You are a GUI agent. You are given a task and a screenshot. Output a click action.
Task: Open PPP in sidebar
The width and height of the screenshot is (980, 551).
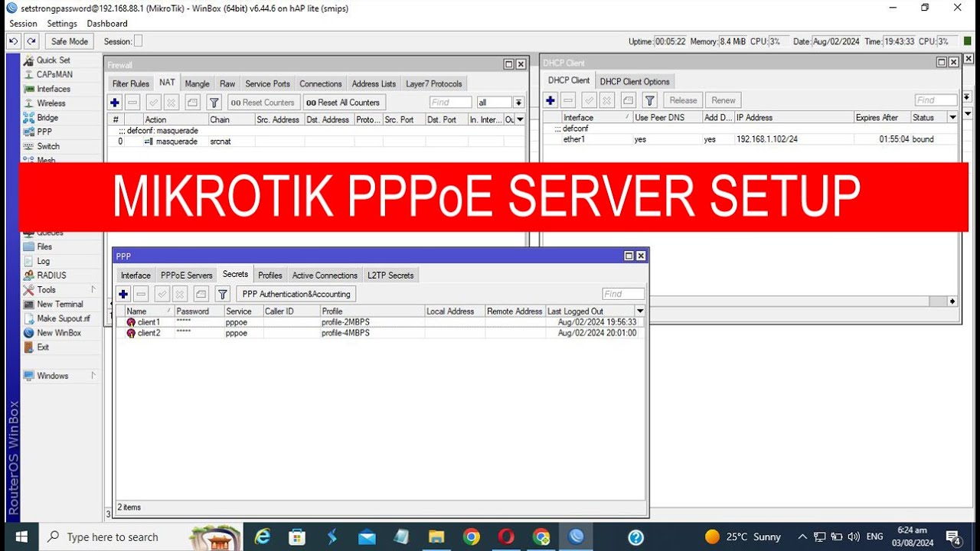click(44, 132)
